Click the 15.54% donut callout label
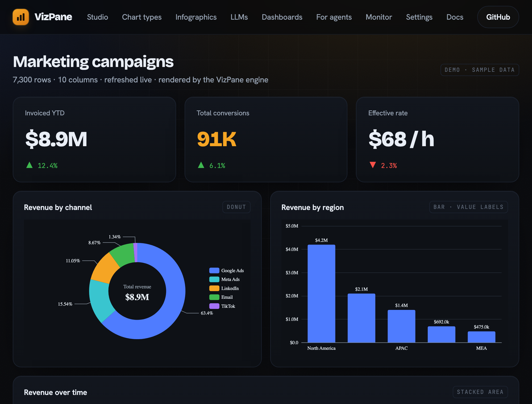 pyautogui.click(x=65, y=304)
